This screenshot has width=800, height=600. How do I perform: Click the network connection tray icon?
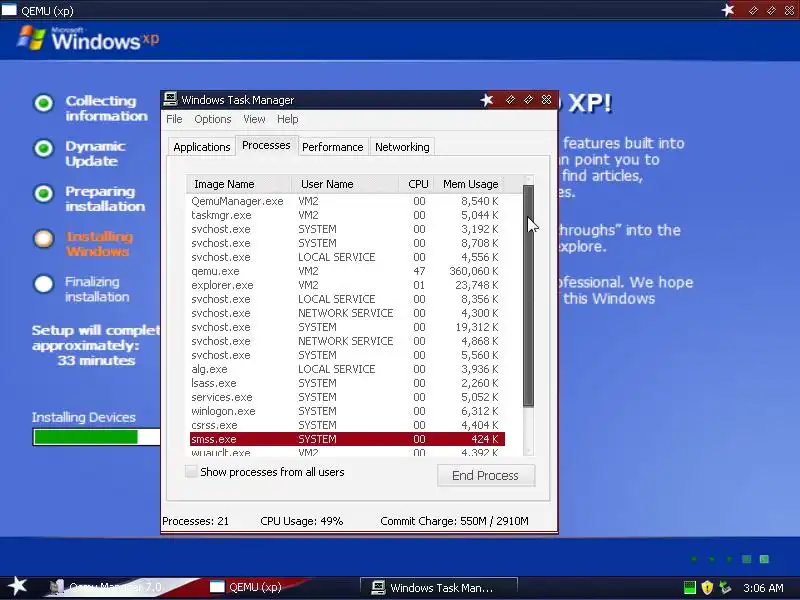pyautogui.click(x=724, y=588)
